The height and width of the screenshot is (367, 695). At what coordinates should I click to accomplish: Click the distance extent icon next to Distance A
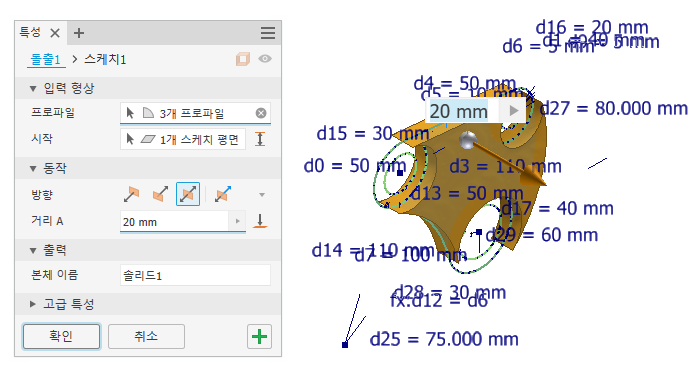pos(260,221)
